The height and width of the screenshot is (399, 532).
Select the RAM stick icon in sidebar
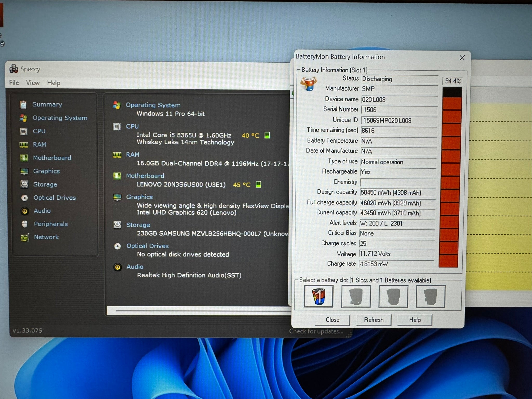[24, 145]
